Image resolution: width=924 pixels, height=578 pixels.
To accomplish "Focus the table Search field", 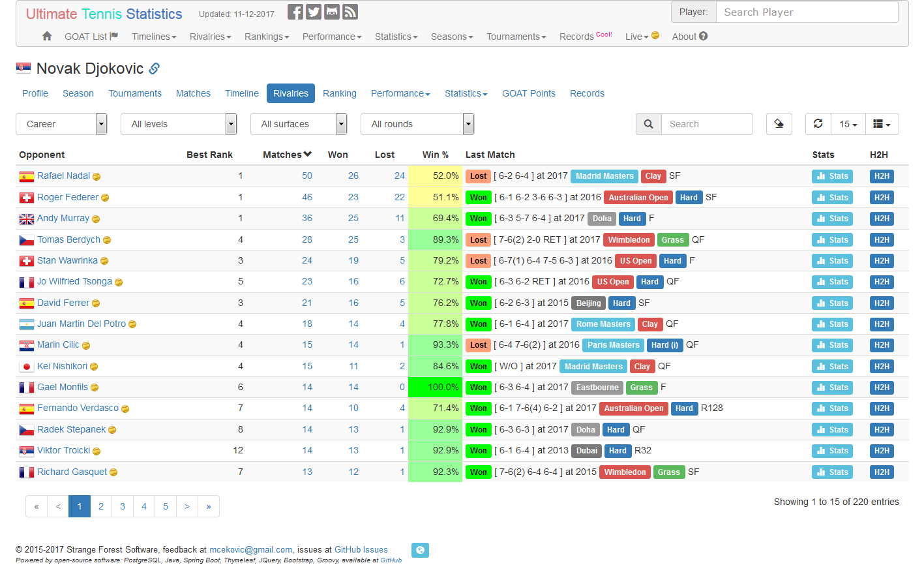I will 707,124.
